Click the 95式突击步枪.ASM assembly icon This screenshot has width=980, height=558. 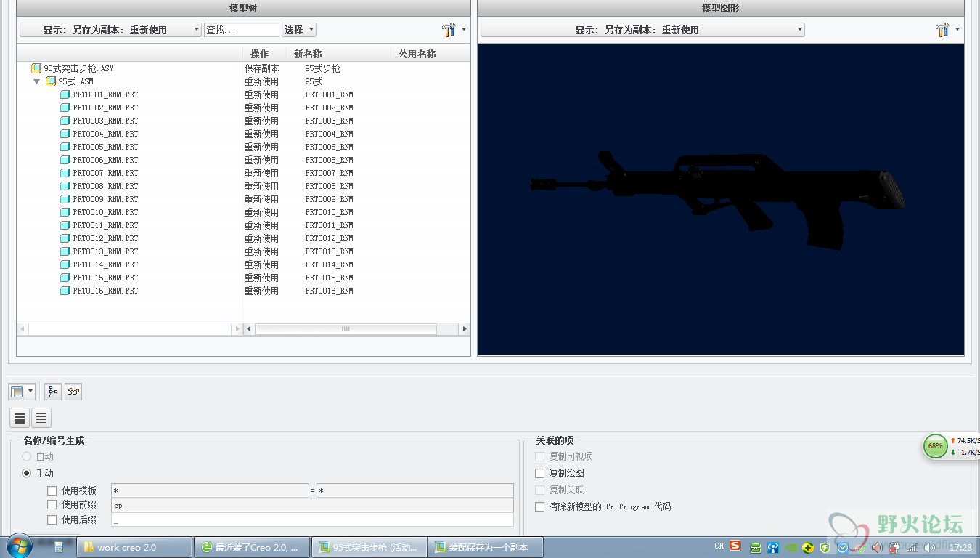pyautogui.click(x=36, y=68)
